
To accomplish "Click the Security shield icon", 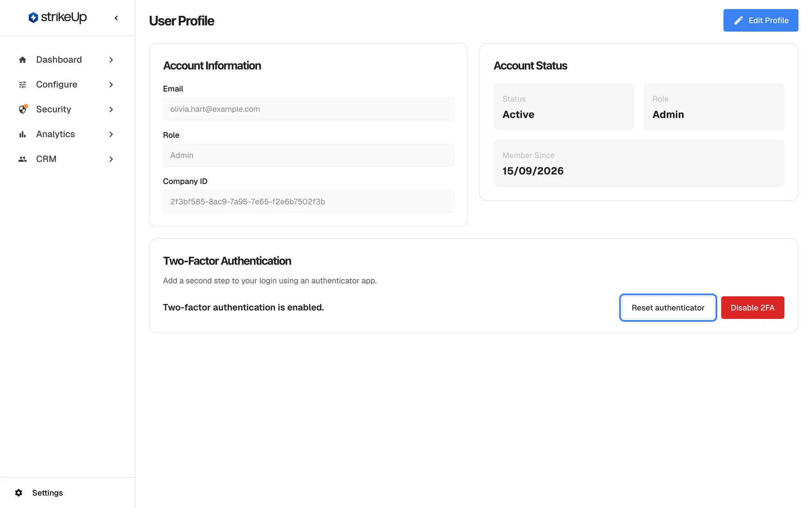I will (x=23, y=109).
